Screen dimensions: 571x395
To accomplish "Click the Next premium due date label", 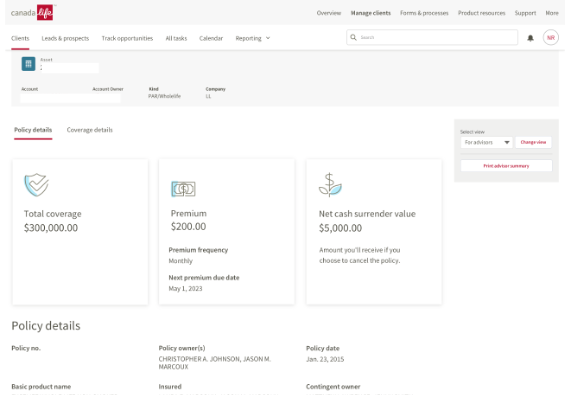I will [x=204, y=278].
